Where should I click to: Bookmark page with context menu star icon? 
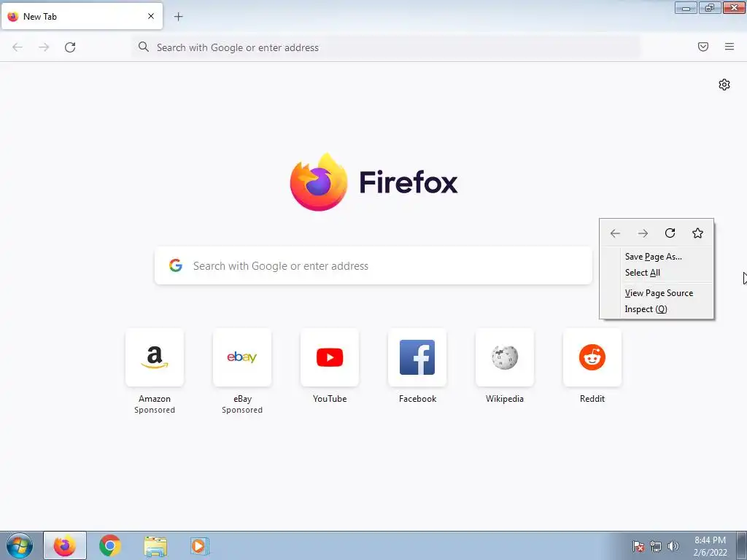click(697, 233)
